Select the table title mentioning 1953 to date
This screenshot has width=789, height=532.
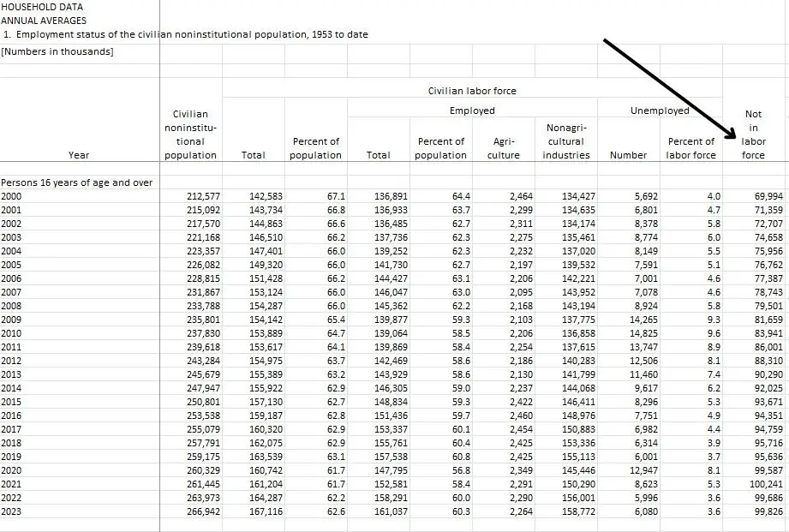(186, 34)
